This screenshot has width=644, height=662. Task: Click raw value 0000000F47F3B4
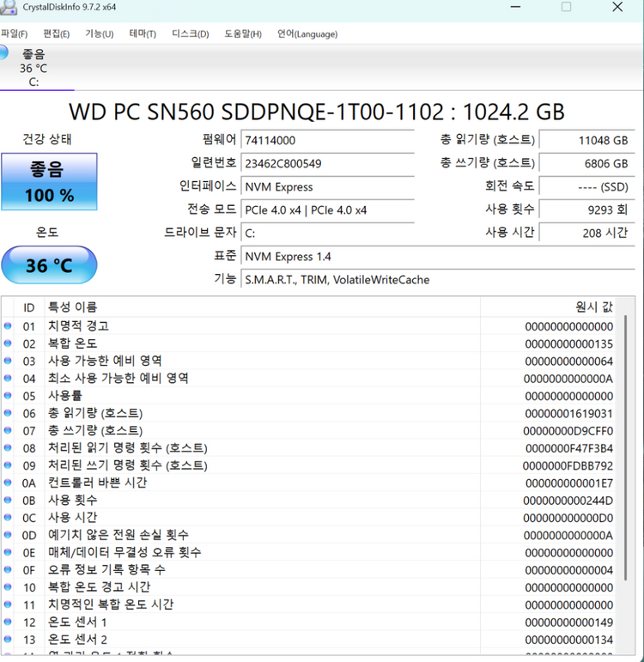coord(568,448)
